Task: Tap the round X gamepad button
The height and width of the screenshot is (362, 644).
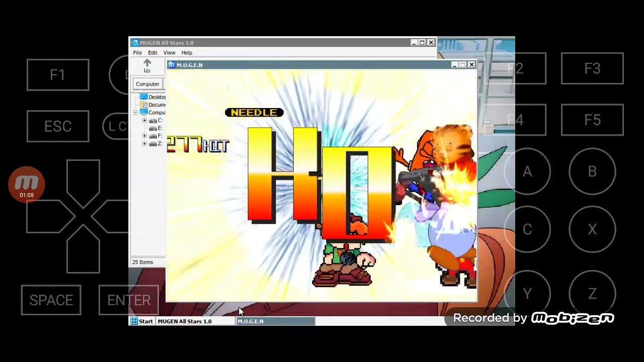Action: [x=592, y=230]
